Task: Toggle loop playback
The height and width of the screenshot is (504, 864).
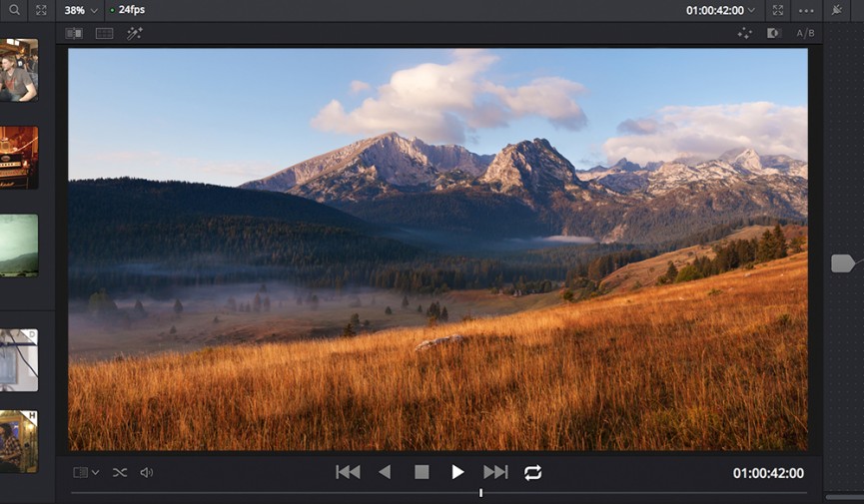Action: [x=532, y=473]
